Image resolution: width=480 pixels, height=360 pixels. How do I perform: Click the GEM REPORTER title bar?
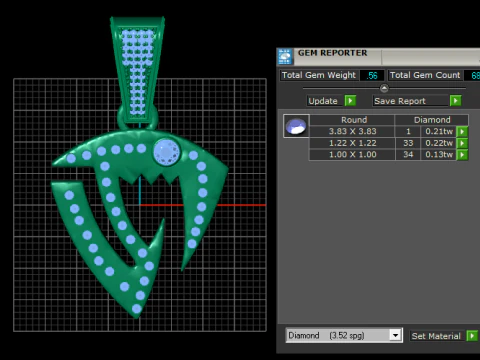(x=378, y=56)
